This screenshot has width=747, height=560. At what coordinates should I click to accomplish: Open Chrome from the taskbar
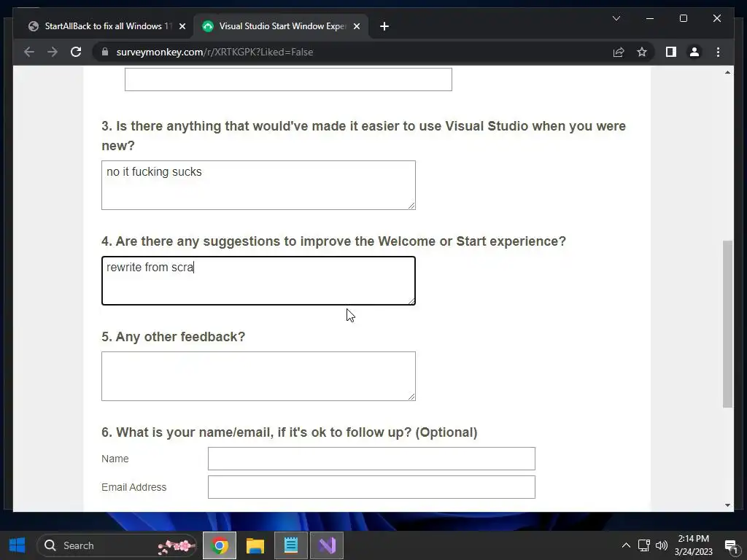[220, 545]
